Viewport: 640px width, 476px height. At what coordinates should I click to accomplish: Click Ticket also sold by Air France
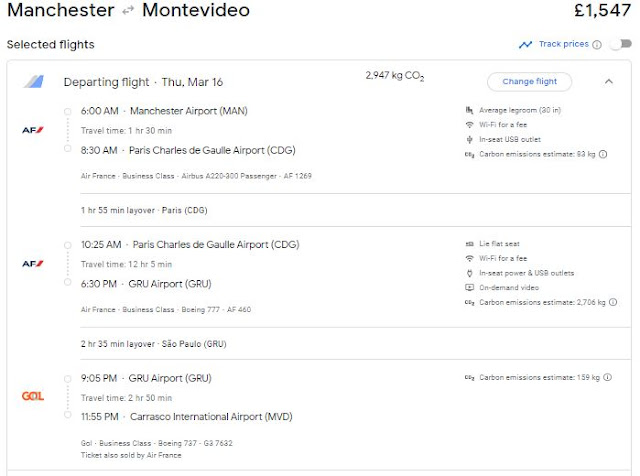(131, 455)
